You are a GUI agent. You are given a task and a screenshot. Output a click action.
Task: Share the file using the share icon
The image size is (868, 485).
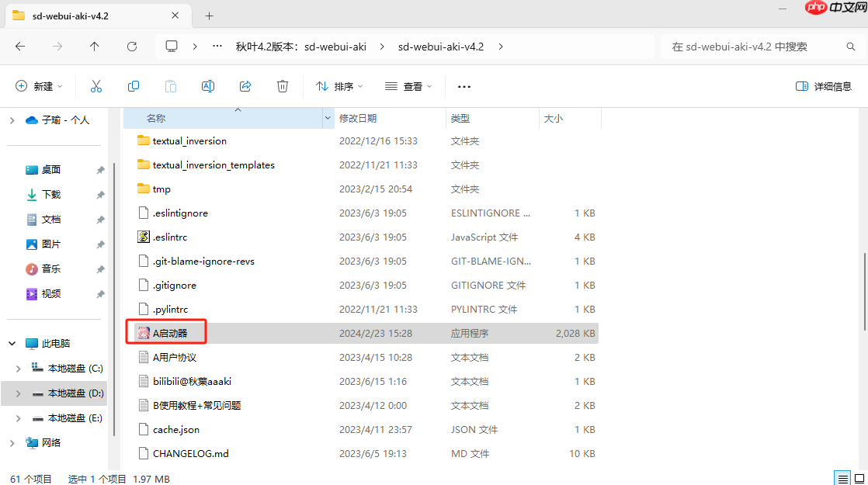point(245,86)
